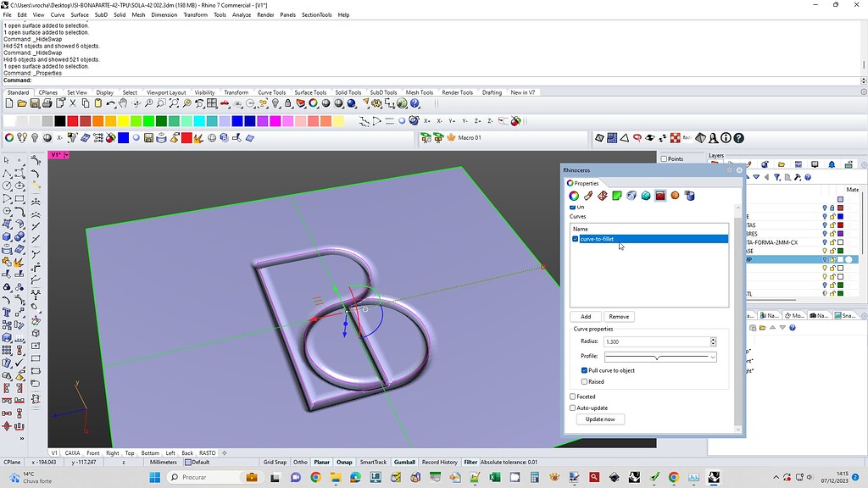
Task: Increase Radius using the stepper up arrow
Action: tap(714, 339)
